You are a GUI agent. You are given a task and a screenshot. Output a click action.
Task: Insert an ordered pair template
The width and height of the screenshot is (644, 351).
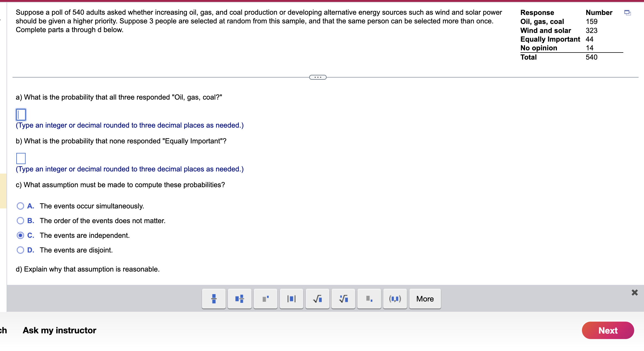(x=395, y=299)
